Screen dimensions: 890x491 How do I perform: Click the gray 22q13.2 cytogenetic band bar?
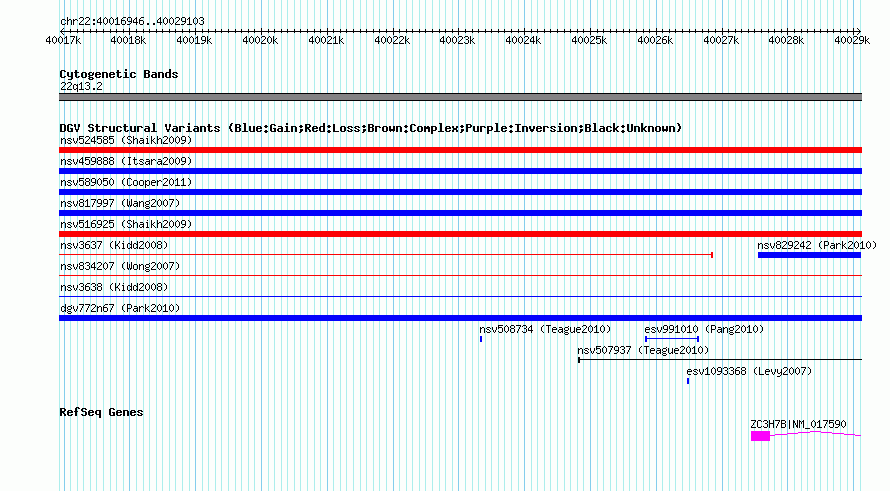[460, 97]
